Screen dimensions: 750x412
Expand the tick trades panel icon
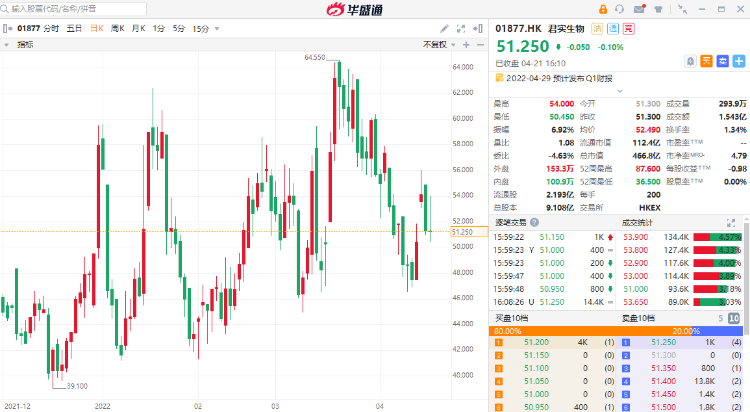(x=730, y=223)
